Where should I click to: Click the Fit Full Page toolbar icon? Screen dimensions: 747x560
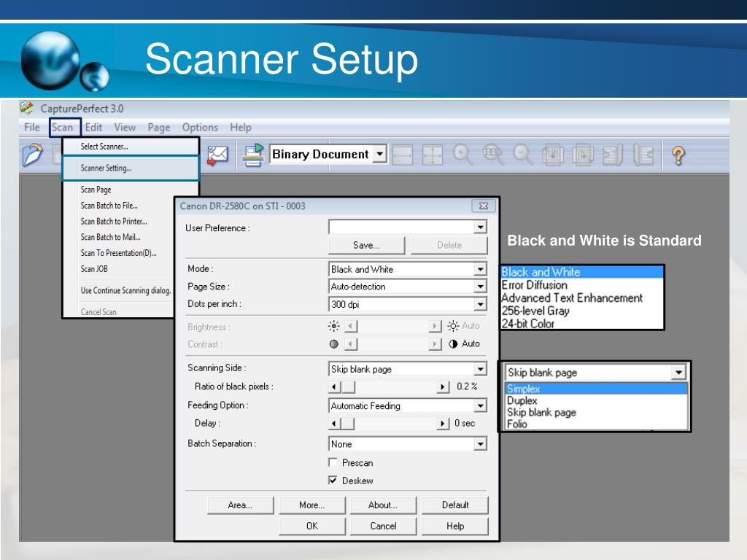click(433, 155)
